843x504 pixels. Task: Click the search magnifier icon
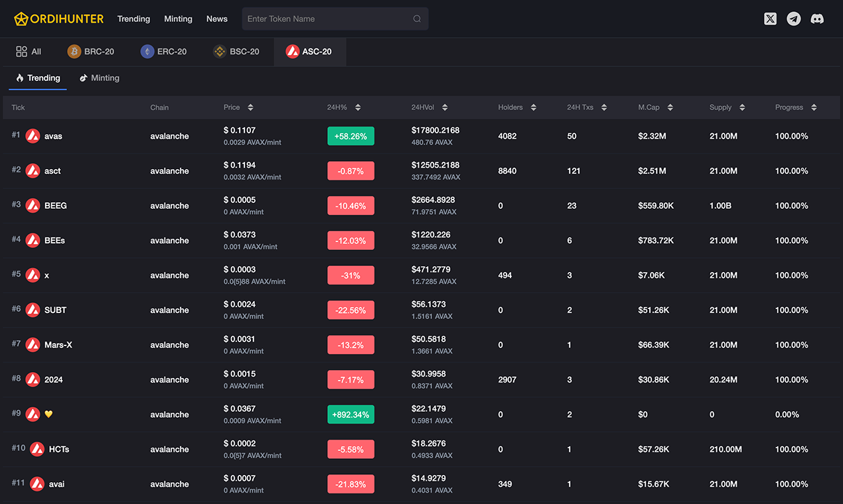pos(417,19)
